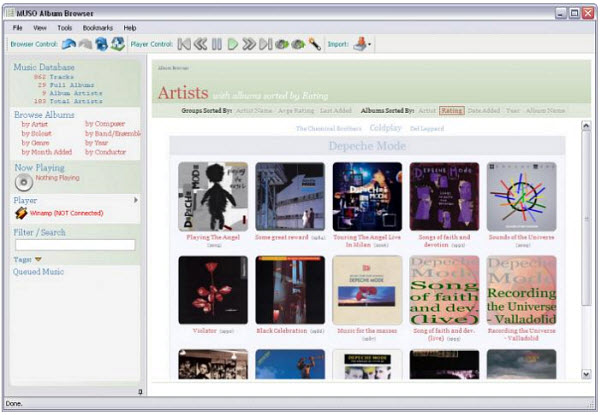Click the Filter / Search input field
Image resolution: width=600 pixels, height=415 pixels.
coord(75,244)
